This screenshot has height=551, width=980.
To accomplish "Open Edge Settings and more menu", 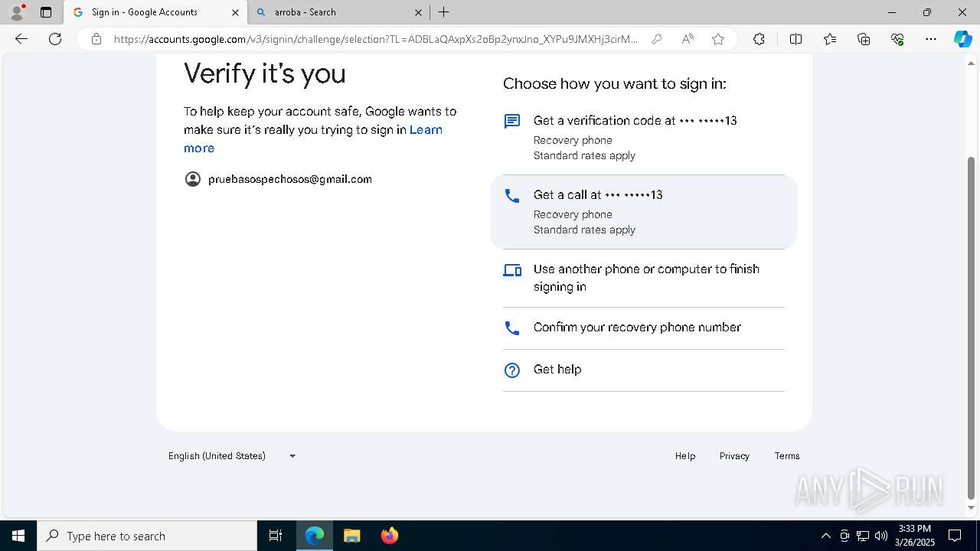I will point(931,39).
